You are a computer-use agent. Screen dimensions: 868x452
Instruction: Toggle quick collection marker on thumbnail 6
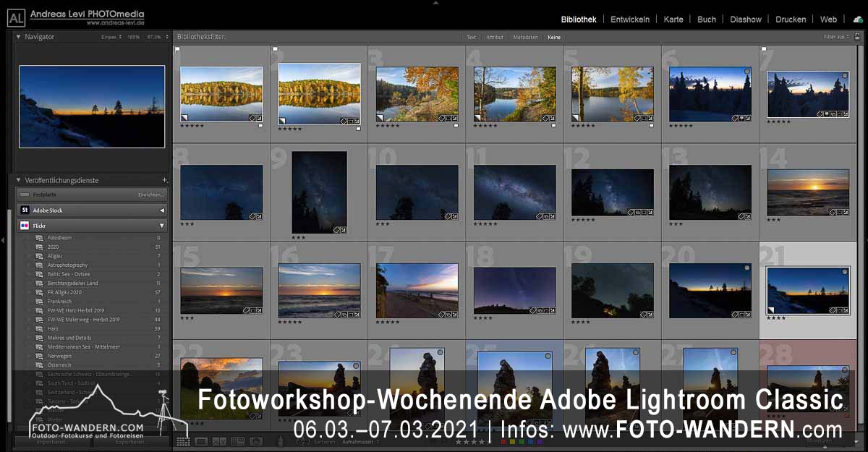746,72
